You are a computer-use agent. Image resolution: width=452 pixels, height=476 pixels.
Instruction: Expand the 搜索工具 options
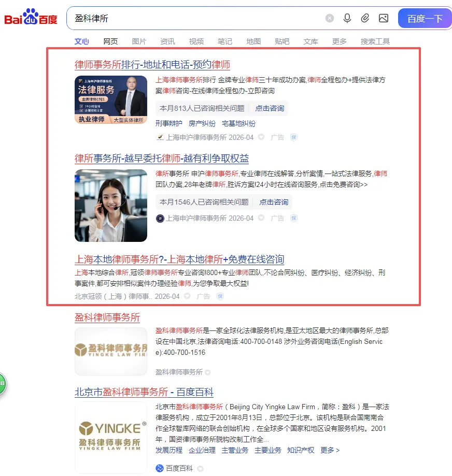375,41
